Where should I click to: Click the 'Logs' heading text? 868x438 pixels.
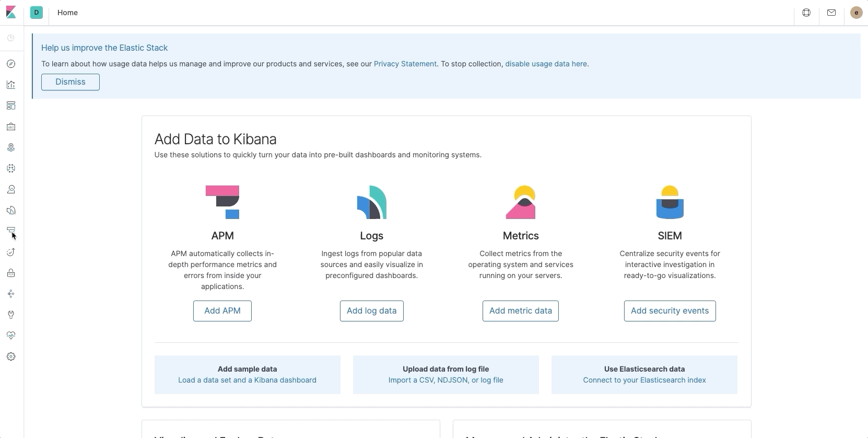tap(372, 236)
